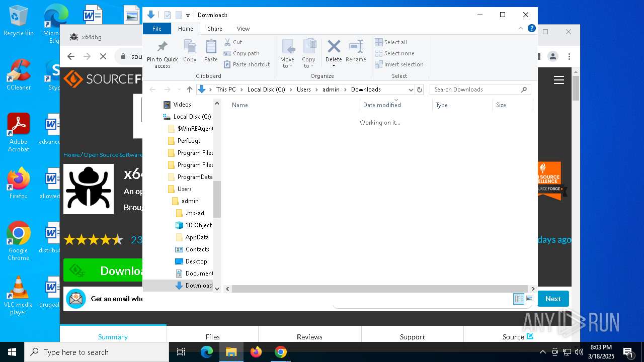Open address bar history dropdown
Screen dimensions: 644x362
[x=411, y=89]
